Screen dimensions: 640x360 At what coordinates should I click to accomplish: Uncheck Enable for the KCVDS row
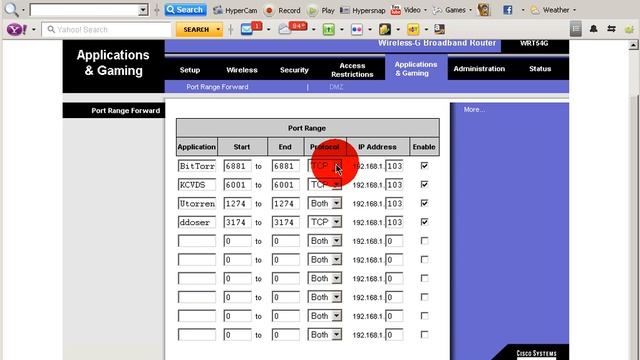tap(424, 184)
